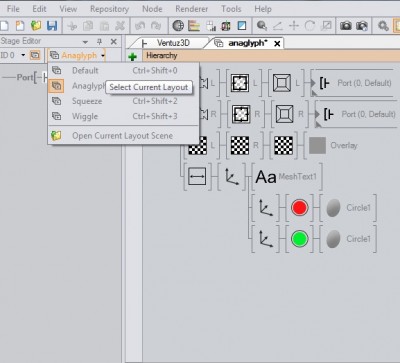Click the Delete X icon in toolbar

[x=120, y=26]
